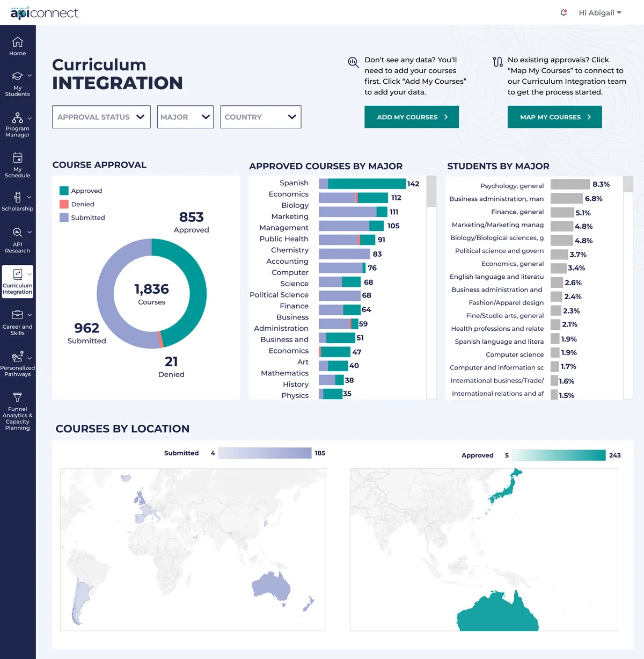Expand the Program Manager submenu chevron
Screen dimensions: 644x659
coord(30,118)
